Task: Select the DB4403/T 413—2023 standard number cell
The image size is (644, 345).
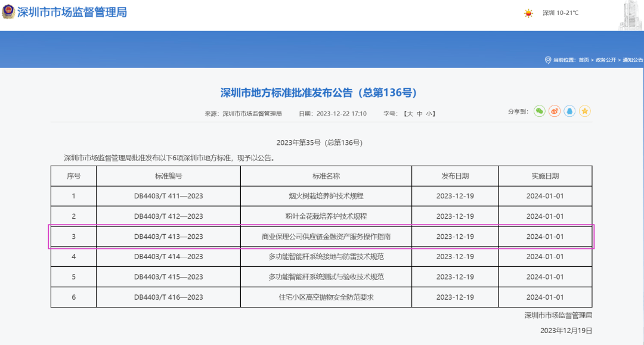Action: [x=168, y=237]
